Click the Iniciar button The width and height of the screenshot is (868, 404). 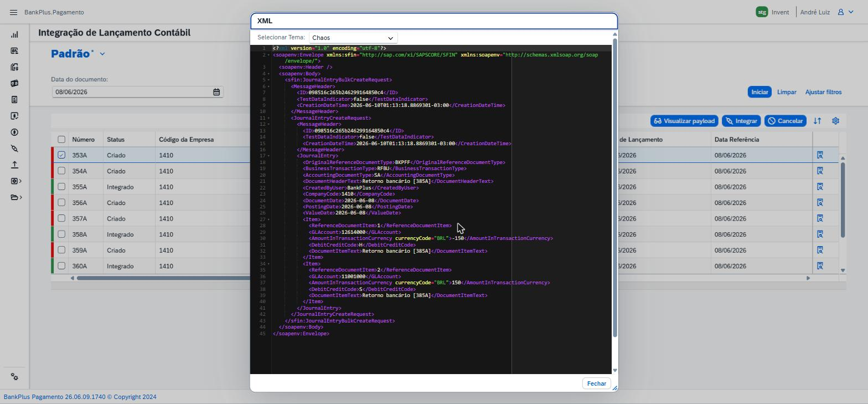[x=759, y=92]
